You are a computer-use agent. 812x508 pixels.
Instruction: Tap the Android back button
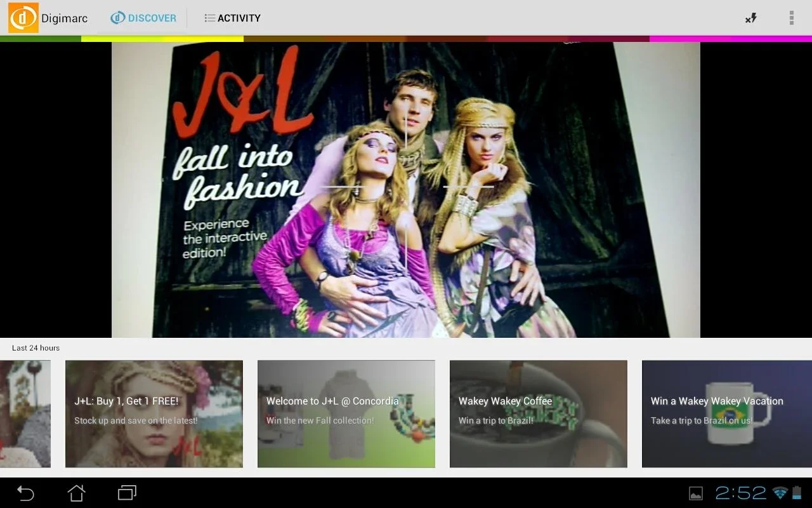pos(25,493)
